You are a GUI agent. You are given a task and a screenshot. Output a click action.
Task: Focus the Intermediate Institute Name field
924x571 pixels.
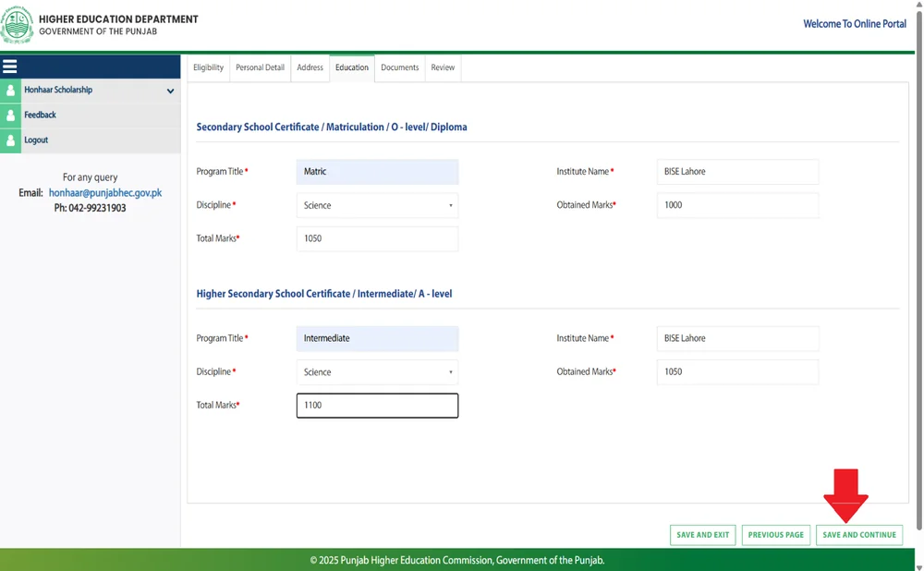click(x=737, y=338)
